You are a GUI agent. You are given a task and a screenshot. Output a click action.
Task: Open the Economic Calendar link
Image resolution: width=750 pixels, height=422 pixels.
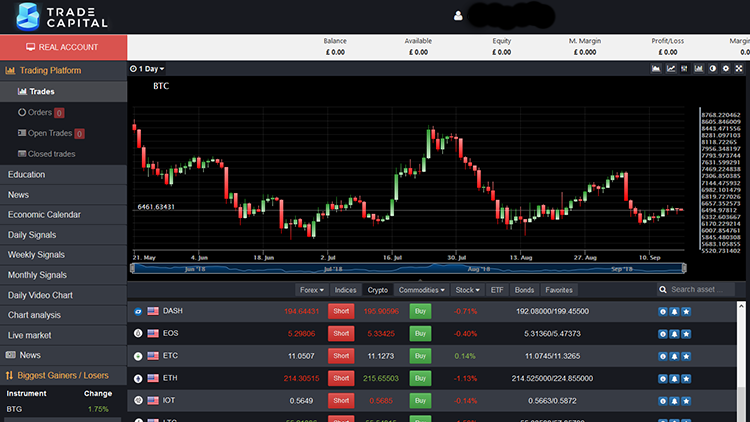tap(64, 215)
